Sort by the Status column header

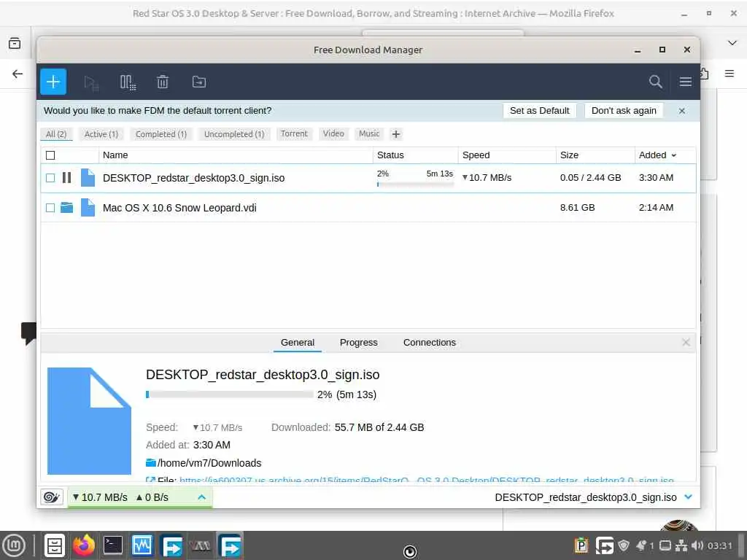(415, 155)
